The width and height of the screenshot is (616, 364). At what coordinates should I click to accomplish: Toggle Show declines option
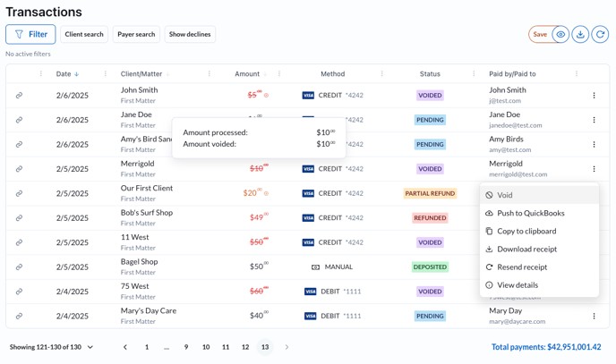coord(190,35)
